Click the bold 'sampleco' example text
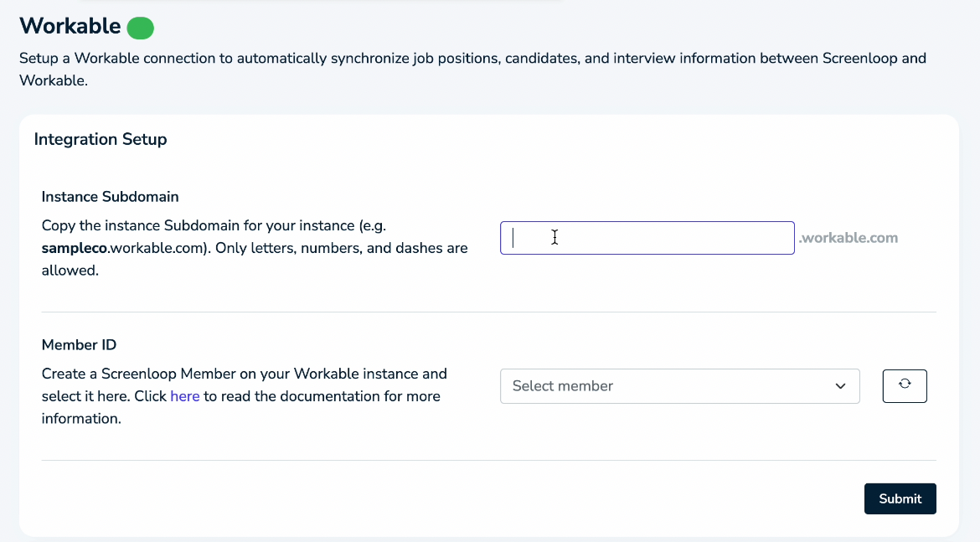The height and width of the screenshot is (542, 980). [75, 248]
